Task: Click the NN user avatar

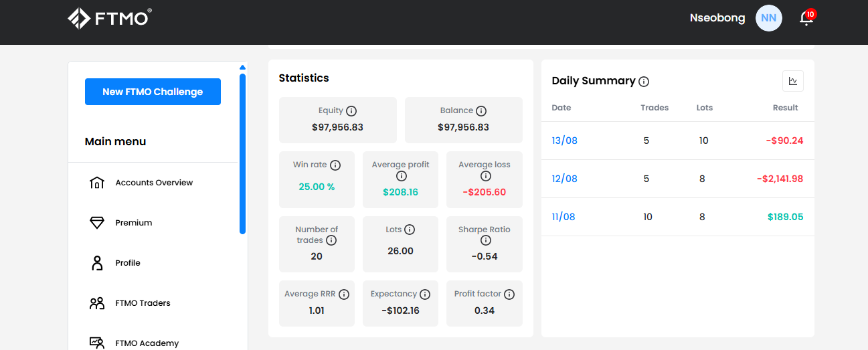Action: coord(768,18)
